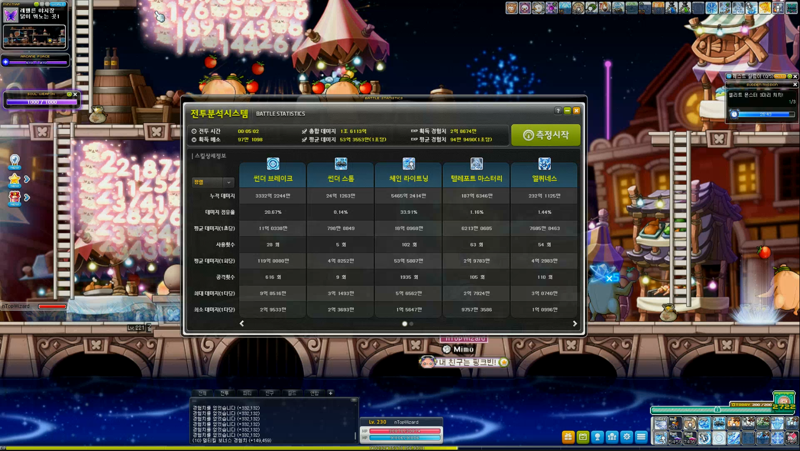Open the orange gift Cash Shop icon
The height and width of the screenshot is (451, 800).
click(x=568, y=437)
